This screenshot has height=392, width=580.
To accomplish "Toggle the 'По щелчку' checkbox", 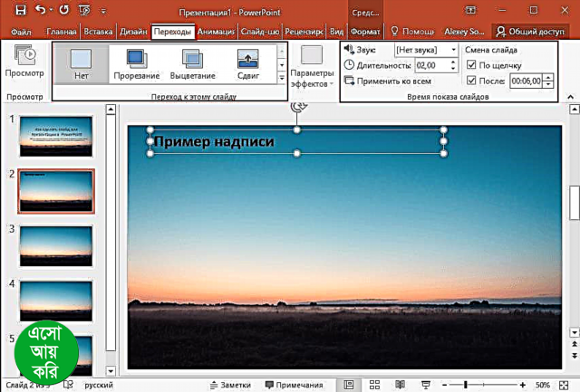I will [471, 65].
